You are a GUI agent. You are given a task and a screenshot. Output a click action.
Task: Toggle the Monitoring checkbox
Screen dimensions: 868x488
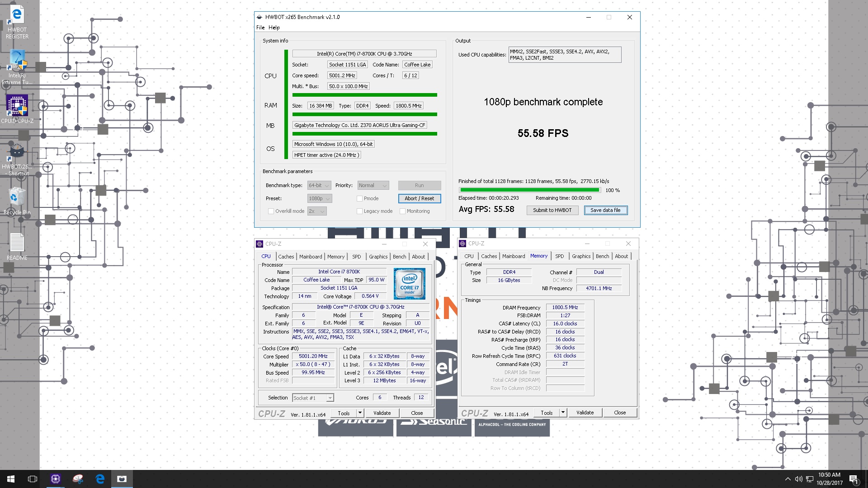[402, 211]
